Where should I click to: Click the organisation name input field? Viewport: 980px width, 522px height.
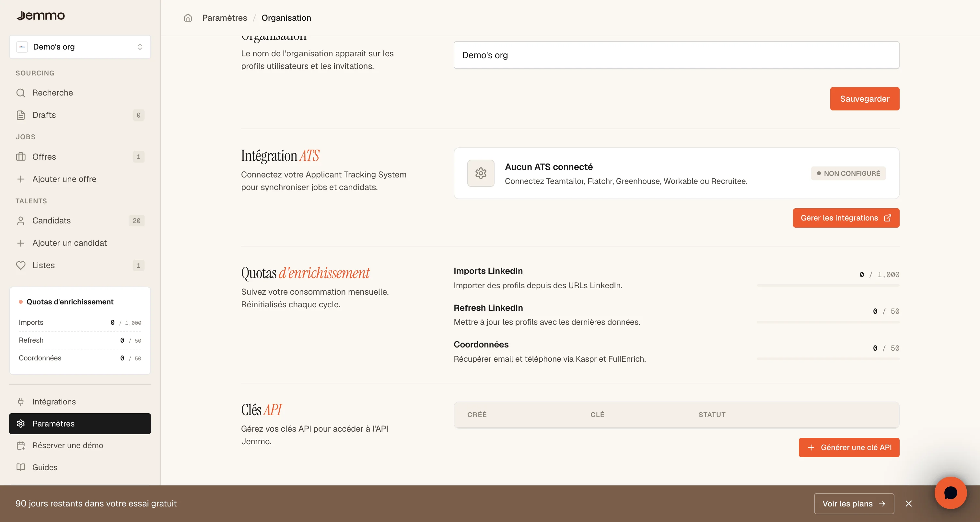[x=676, y=55]
